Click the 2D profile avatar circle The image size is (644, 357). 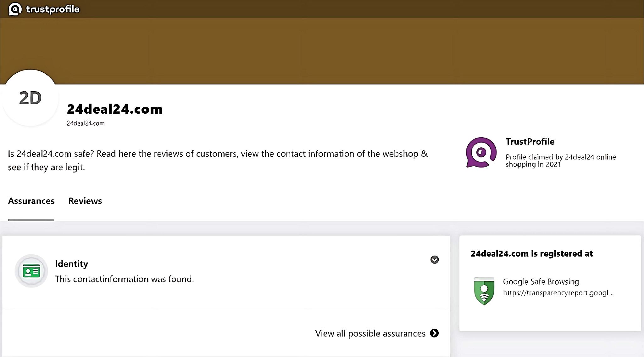click(31, 98)
